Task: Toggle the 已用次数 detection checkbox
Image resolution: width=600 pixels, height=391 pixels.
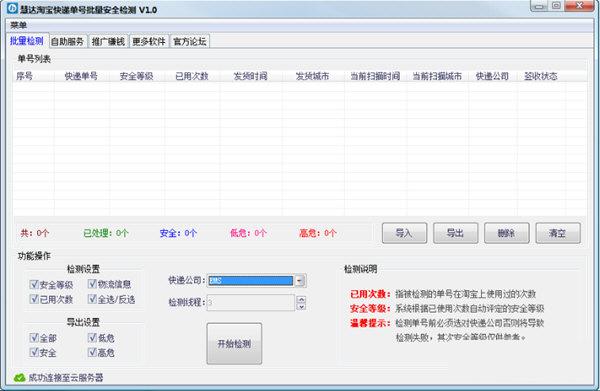Action: pyautogui.click(x=34, y=299)
